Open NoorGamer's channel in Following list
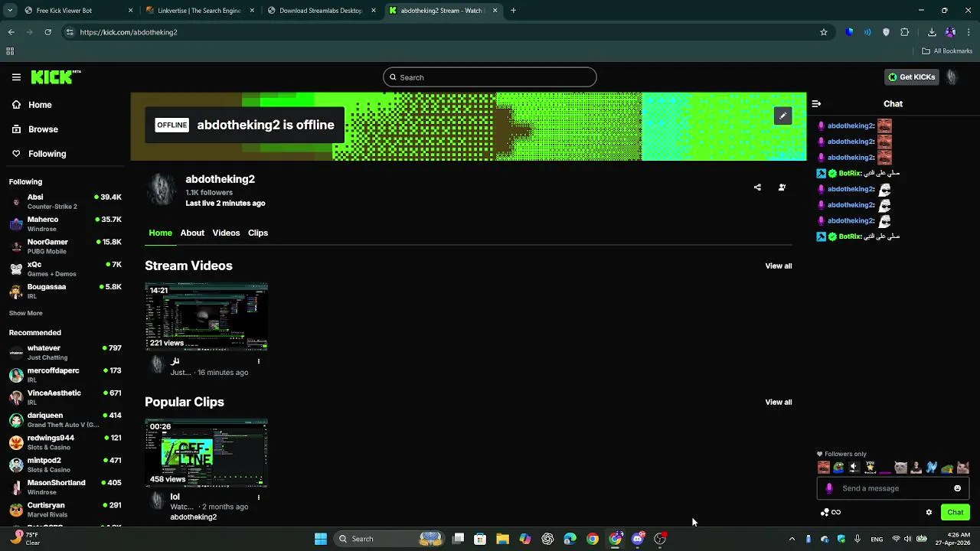This screenshot has height=551, width=980. coord(64,246)
